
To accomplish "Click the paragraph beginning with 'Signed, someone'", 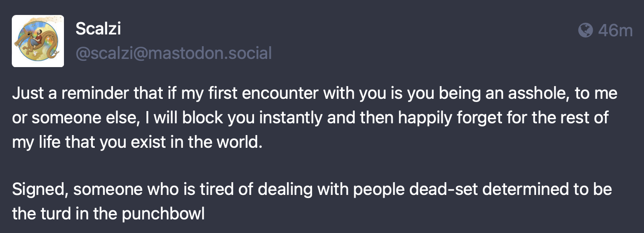I will pos(312,201).
